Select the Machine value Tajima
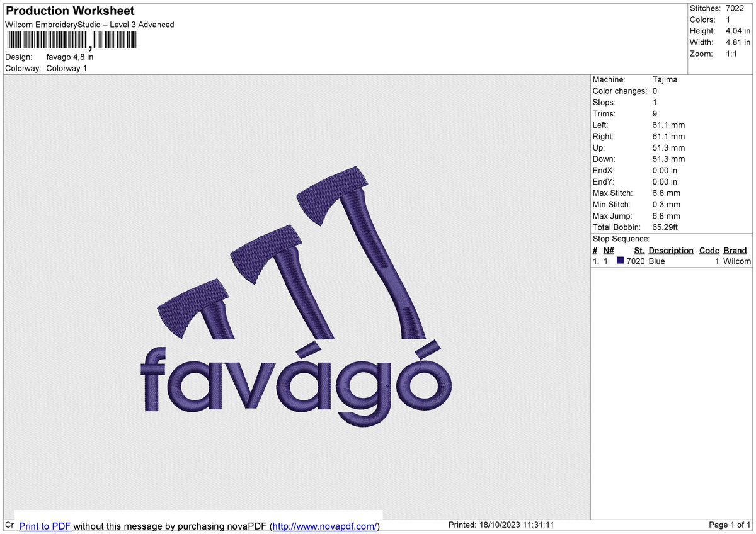 [x=665, y=79]
